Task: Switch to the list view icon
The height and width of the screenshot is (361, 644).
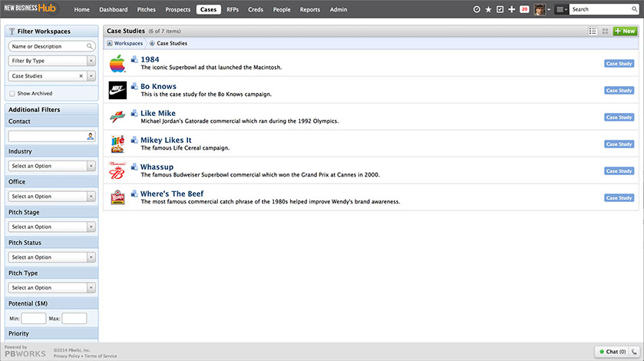Action: pyautogui.click(x=593, y=31)
